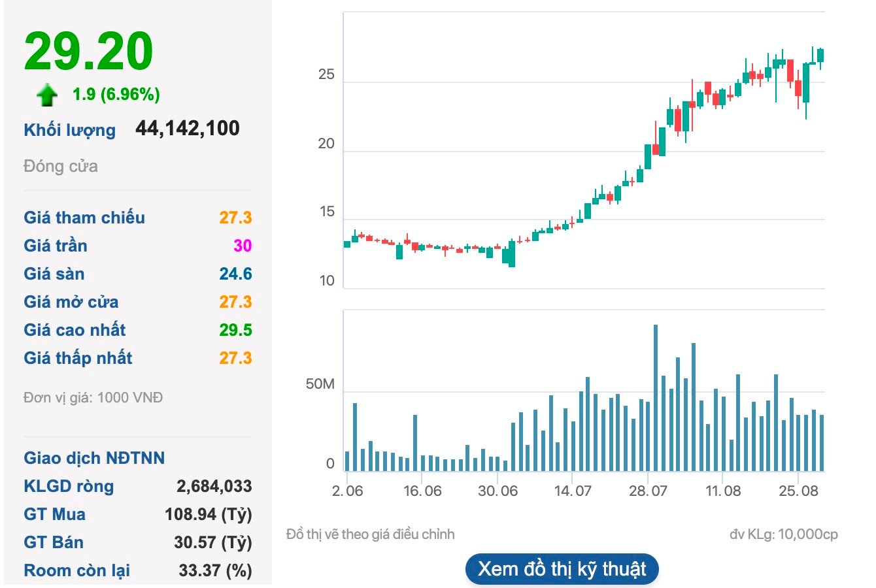Expand the Đóng cửa detail section

[x=60, y=167]
